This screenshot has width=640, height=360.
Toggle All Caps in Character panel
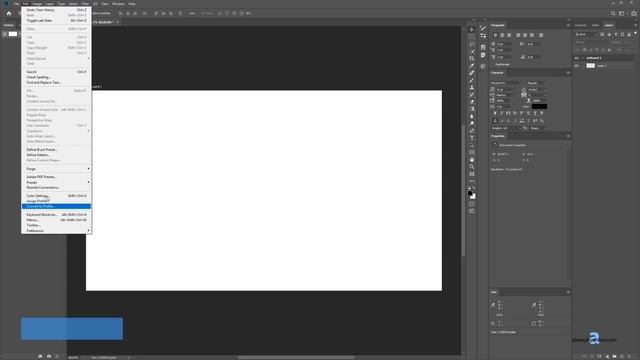[509, 113]
